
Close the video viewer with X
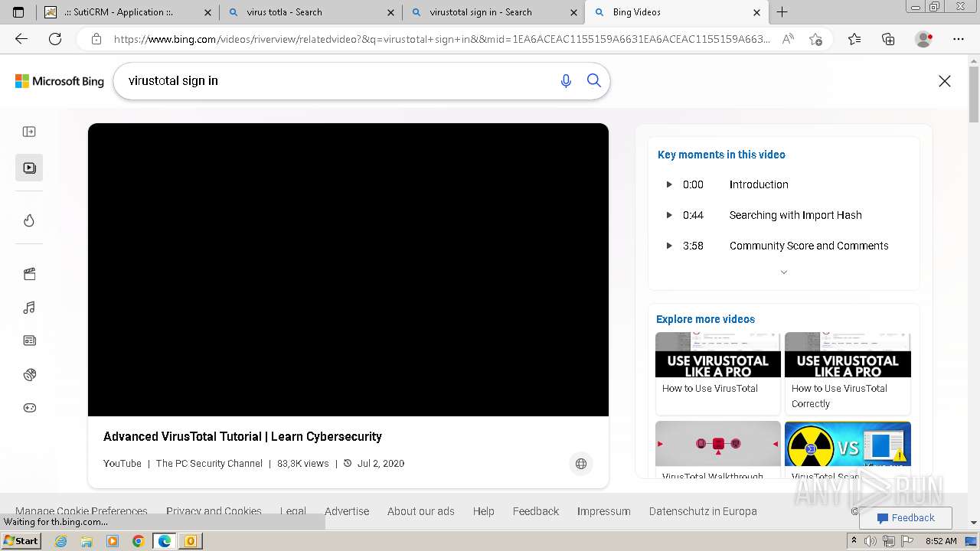945,81
